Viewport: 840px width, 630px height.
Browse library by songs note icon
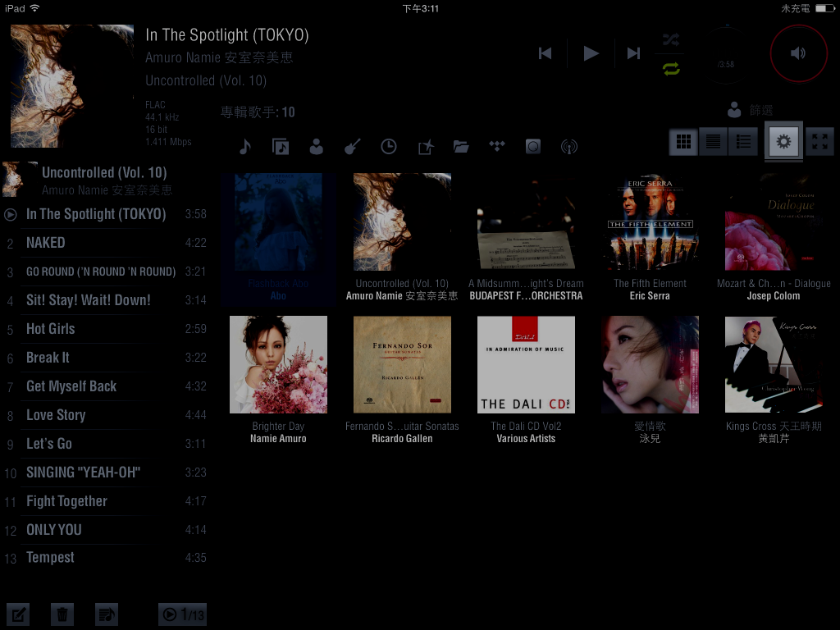pos(244,147)
